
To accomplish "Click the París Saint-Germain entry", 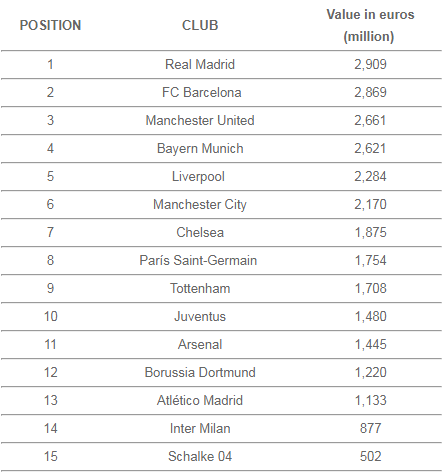I will [198, 260].
